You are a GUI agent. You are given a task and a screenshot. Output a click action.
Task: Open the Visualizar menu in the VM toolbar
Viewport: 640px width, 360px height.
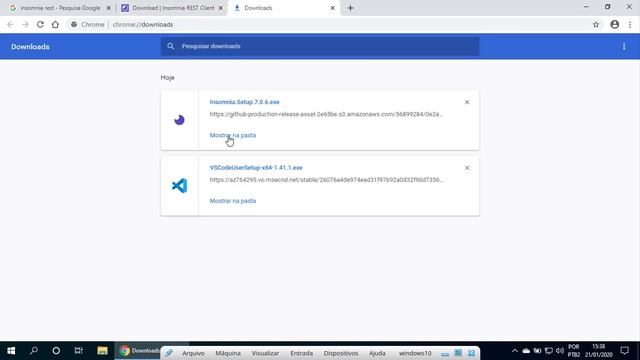point(265,353)
